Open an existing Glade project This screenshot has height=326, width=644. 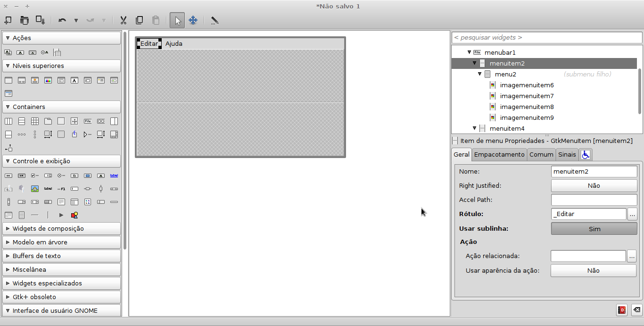coord(24,20)
